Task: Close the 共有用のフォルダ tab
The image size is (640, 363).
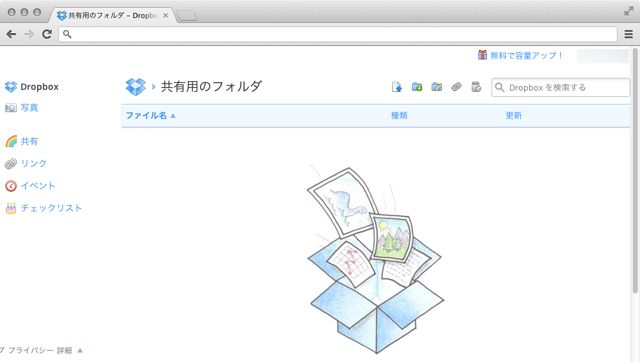Action: coord(165,16)
